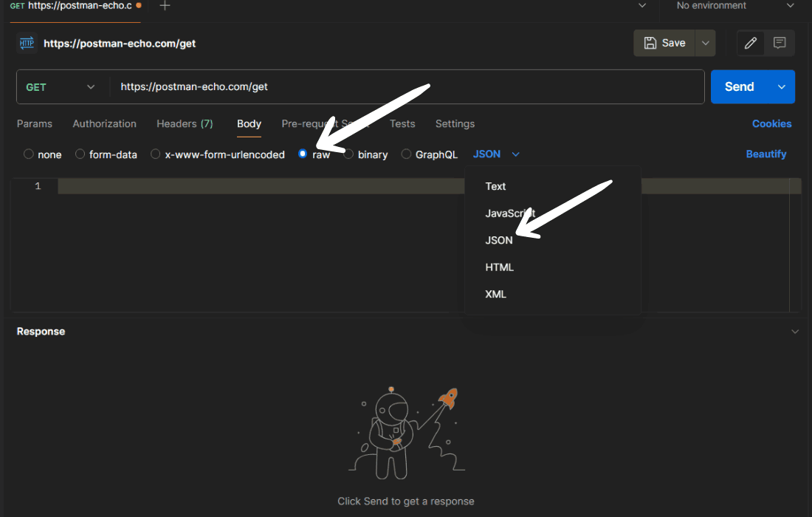Switch to the Body tab
Screen dimensions: 812x517
point(249,124)
